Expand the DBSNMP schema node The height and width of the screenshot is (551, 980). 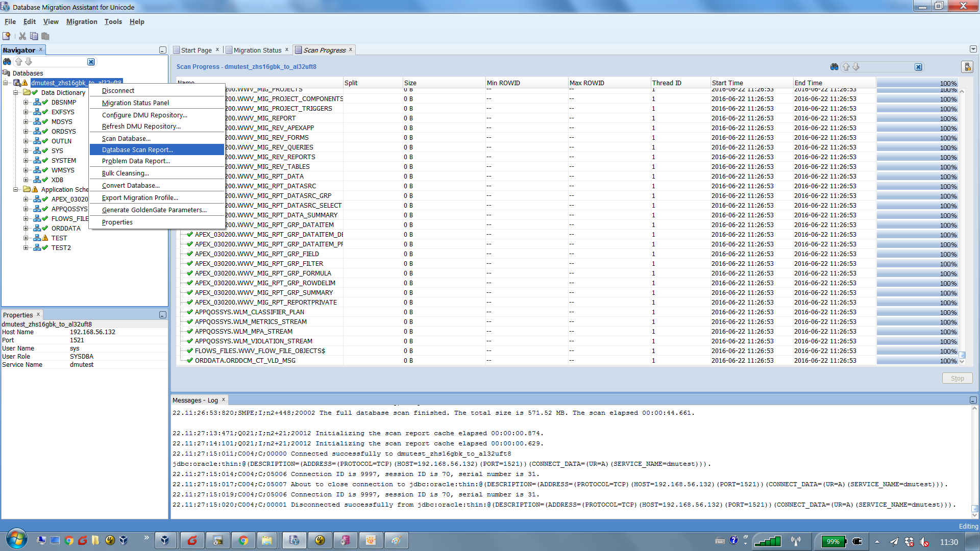(26, 103)
